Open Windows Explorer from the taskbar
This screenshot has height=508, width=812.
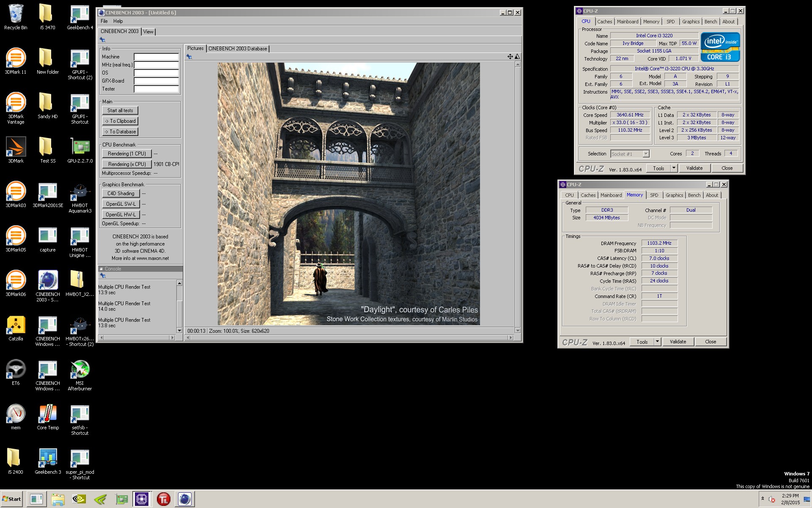tap(58, 500)
